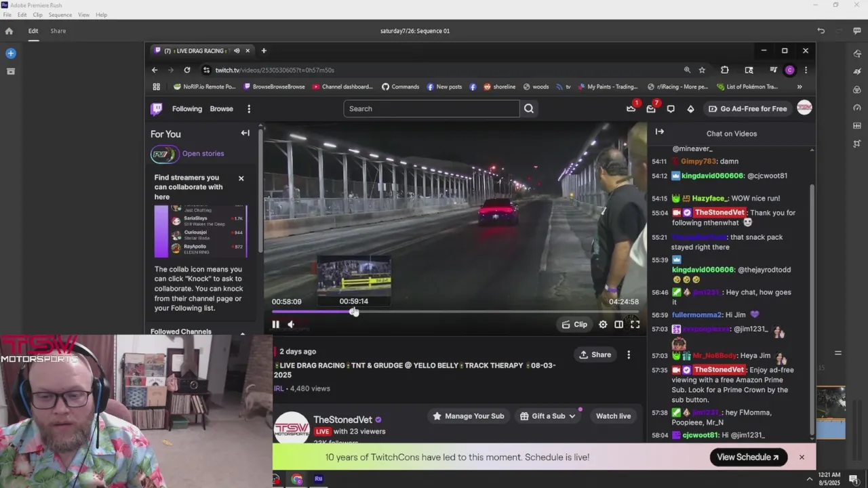Open stories link in For You
Image resolution: width=868 pixels, height=488 pixels.
click(203, 154)
